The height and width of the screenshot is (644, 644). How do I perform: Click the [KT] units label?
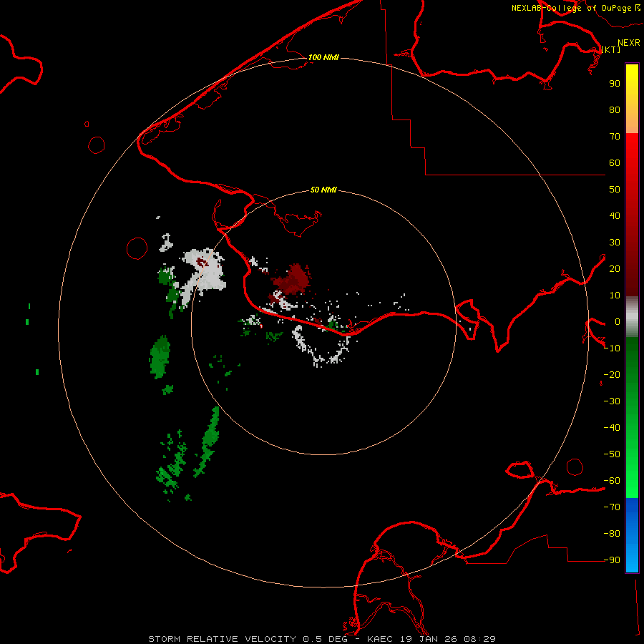click(x=611, y=49)
